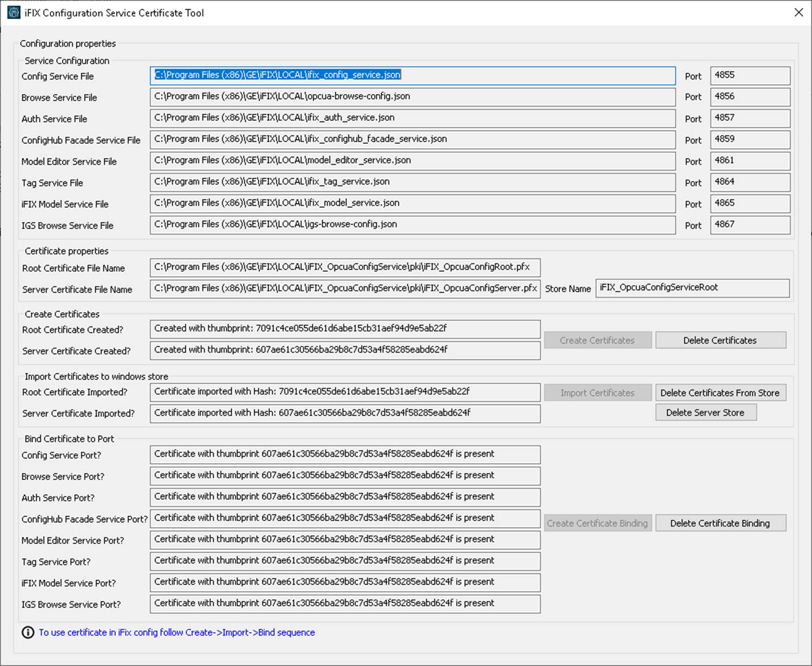Click the info icon beside the sequence hint
This screenshot has height=666, width=812.
coord(28,633)
